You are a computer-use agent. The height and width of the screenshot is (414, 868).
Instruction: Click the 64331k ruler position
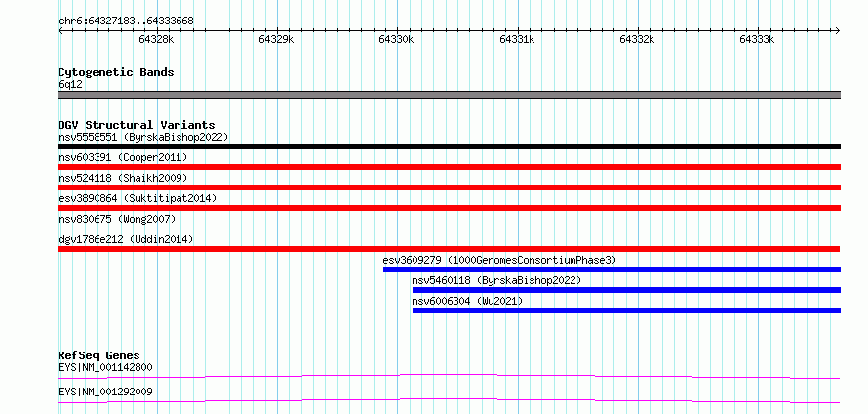pyautogui.click(x=518, y=39)
